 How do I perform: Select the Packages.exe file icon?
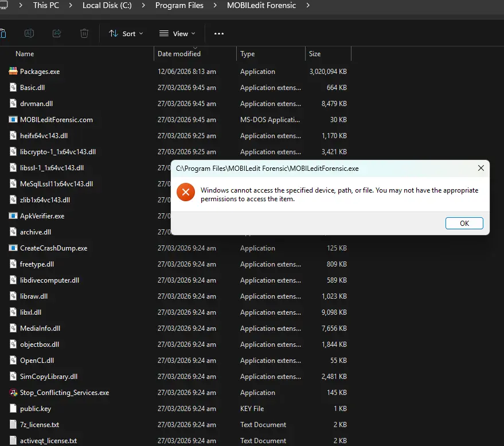pyautogui.click(x=13, y=71)
